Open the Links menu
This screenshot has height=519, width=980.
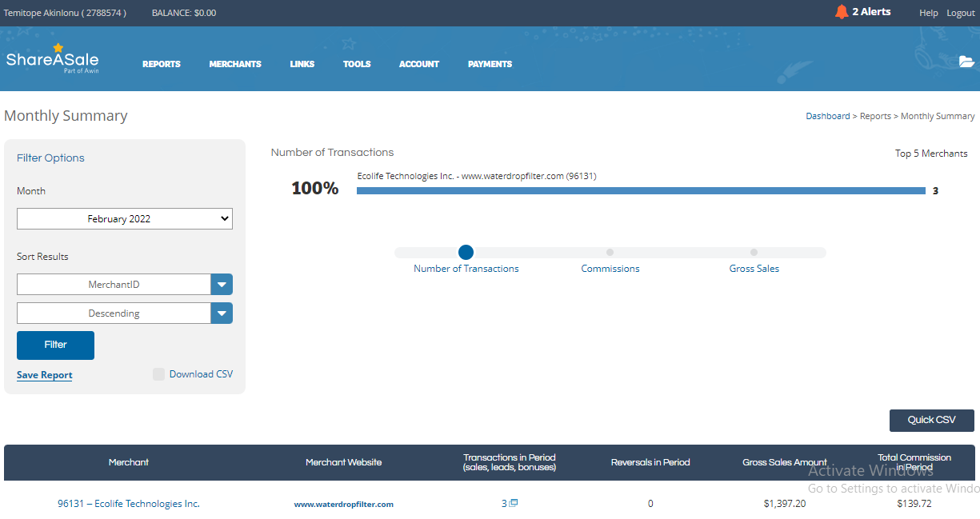[302, 64]
